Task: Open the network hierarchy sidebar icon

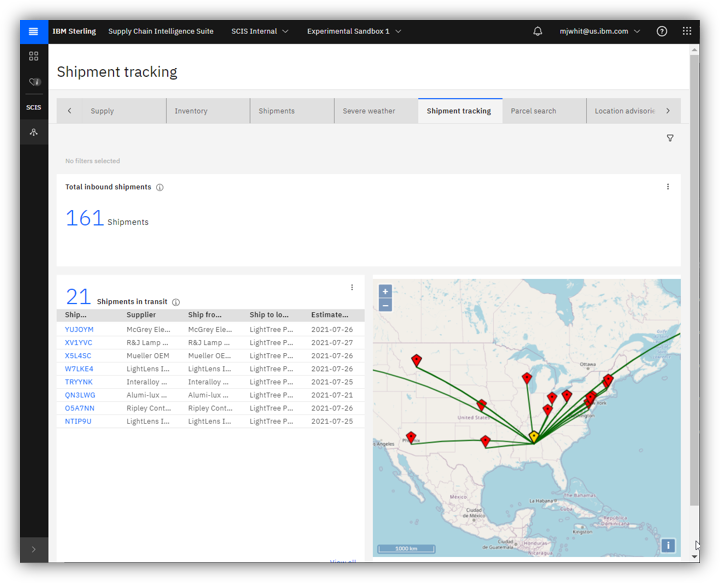Action: 34,132
